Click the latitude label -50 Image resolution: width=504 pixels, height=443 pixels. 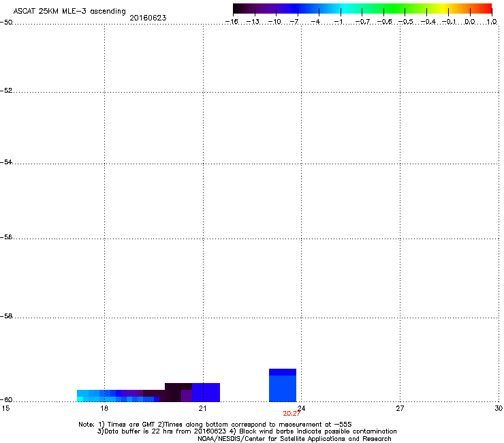click(x=6, y=22)
